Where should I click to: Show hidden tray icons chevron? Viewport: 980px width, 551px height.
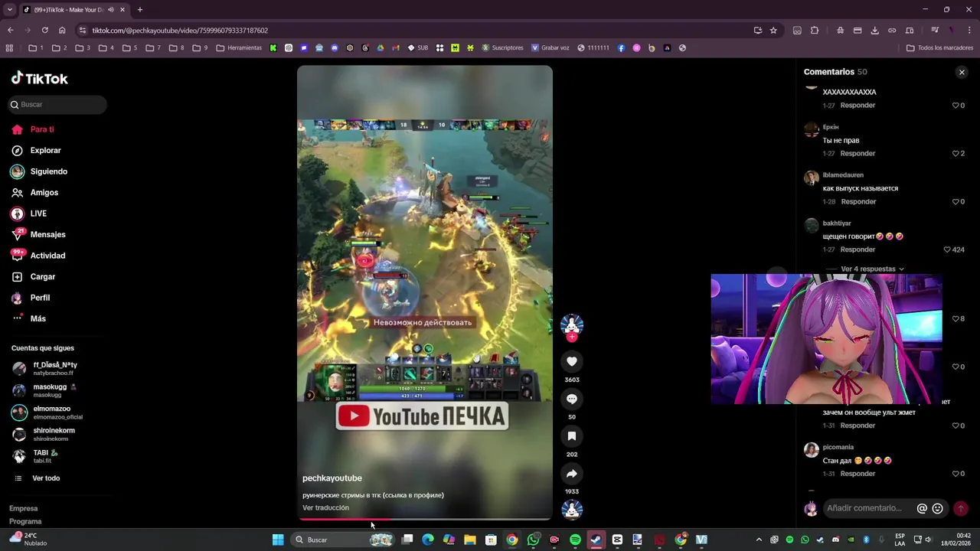759,540
